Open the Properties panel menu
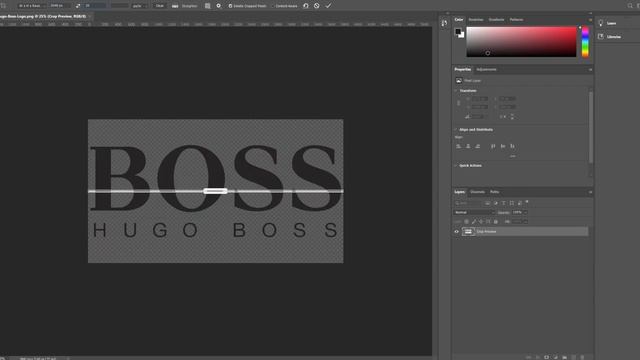The height and width of the screenshot is (360, 640). pyautogui.click(x=590, y=69)
